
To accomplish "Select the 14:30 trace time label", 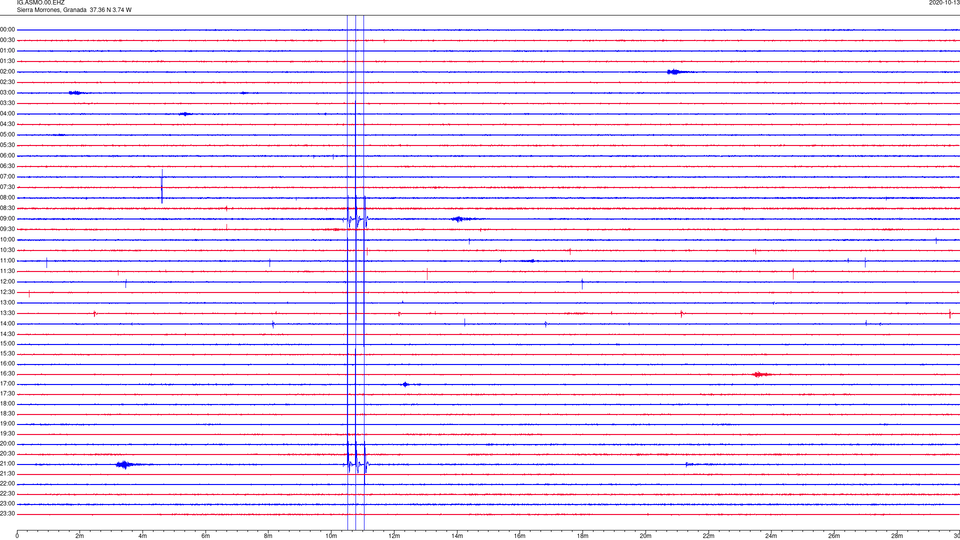I will 8,334.
